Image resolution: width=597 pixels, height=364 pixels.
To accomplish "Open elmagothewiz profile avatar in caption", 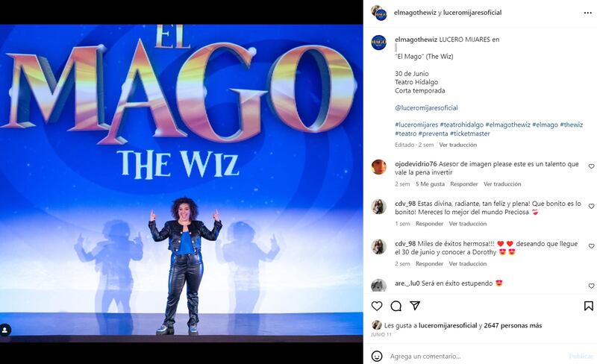I will point(379,43).
